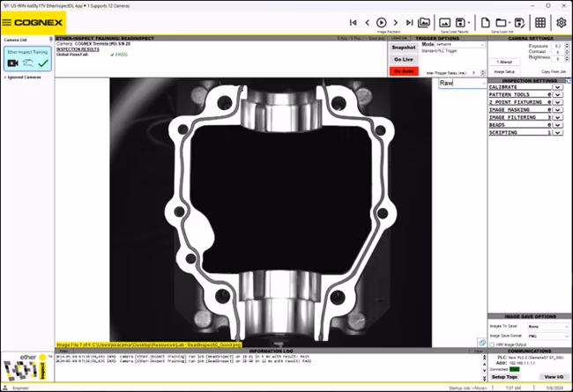
Task: Open the load job folder icon
Action: pyautogui.click(x=501, y=23)
